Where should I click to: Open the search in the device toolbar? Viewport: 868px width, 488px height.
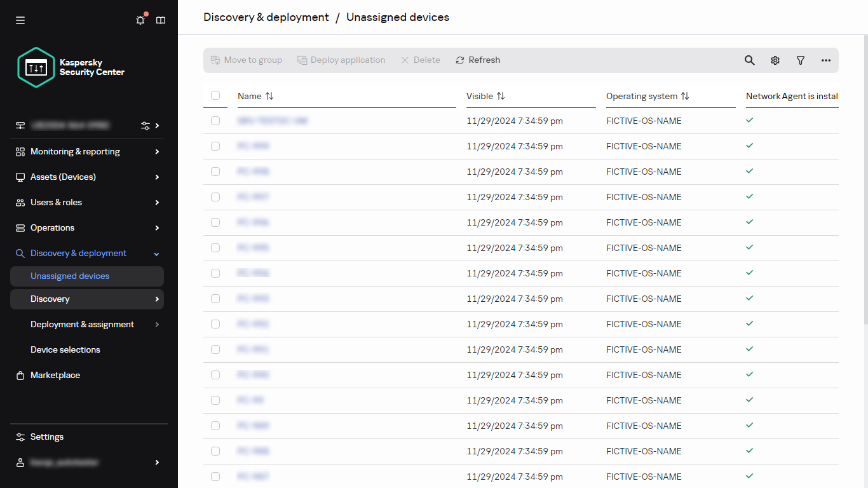click(x=749, y=60)
